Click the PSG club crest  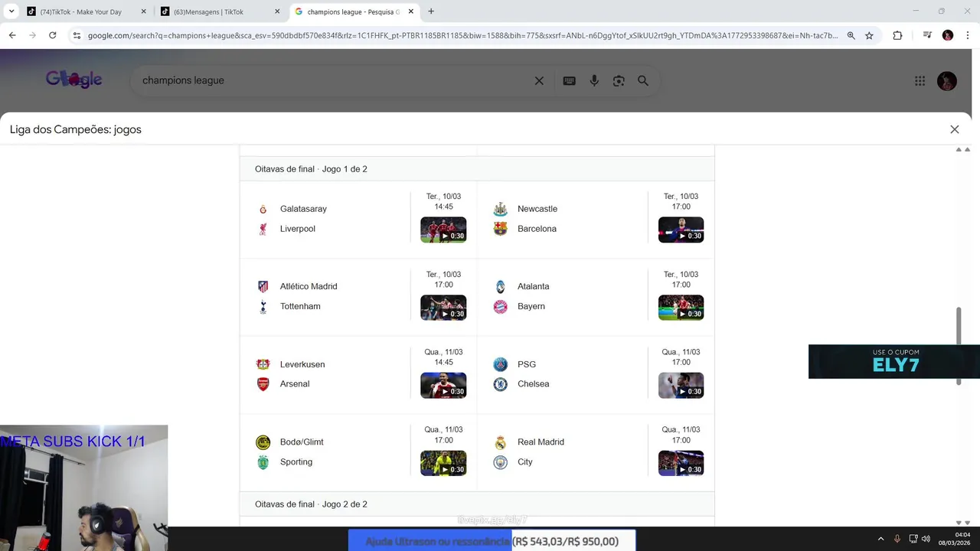pos(500,364)
